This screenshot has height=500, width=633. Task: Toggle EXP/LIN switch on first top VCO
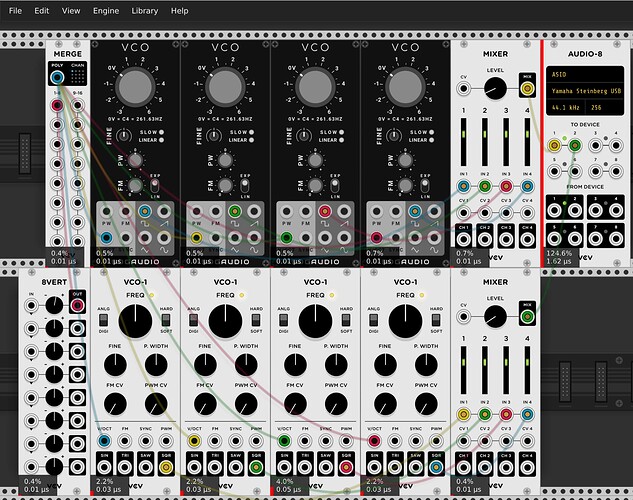click(x=155, y=186)
